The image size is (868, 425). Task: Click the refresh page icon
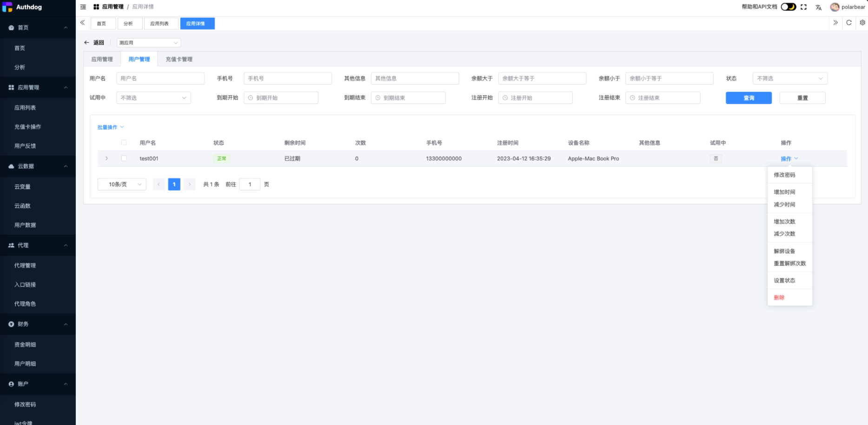[849, 23]
